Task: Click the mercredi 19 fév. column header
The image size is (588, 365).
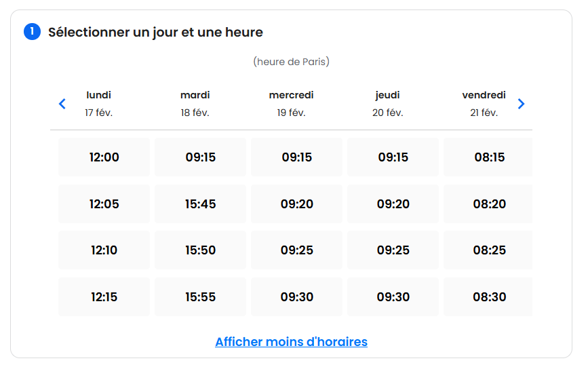Action: tap(292, 104)
